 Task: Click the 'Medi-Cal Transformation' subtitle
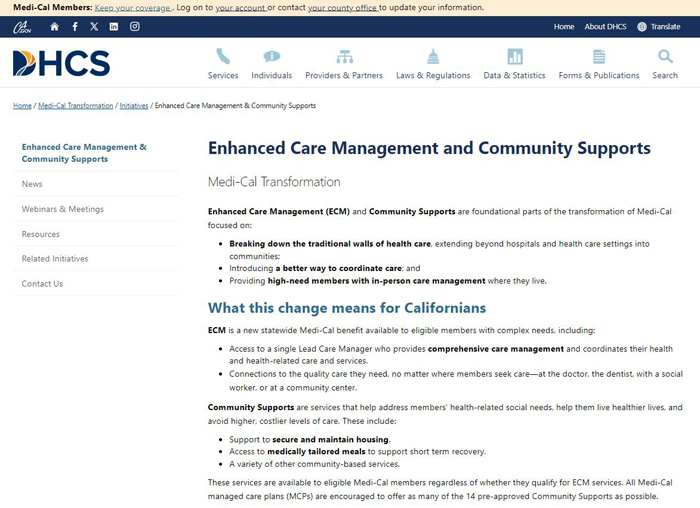click(x=274, y=182)
